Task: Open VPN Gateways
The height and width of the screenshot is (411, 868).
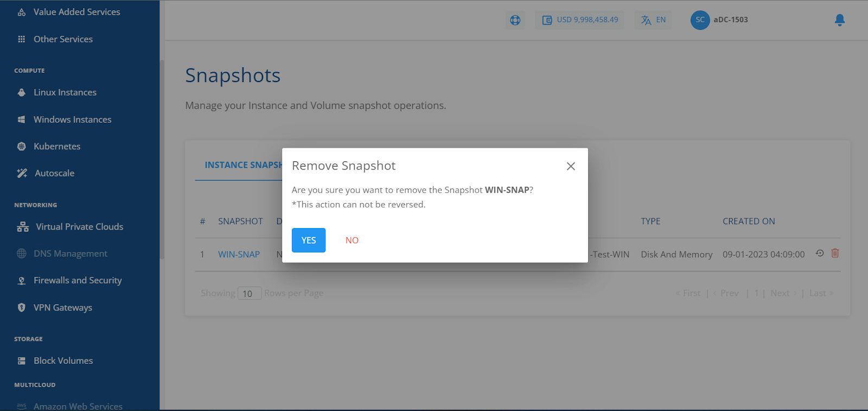Action: 63,307
